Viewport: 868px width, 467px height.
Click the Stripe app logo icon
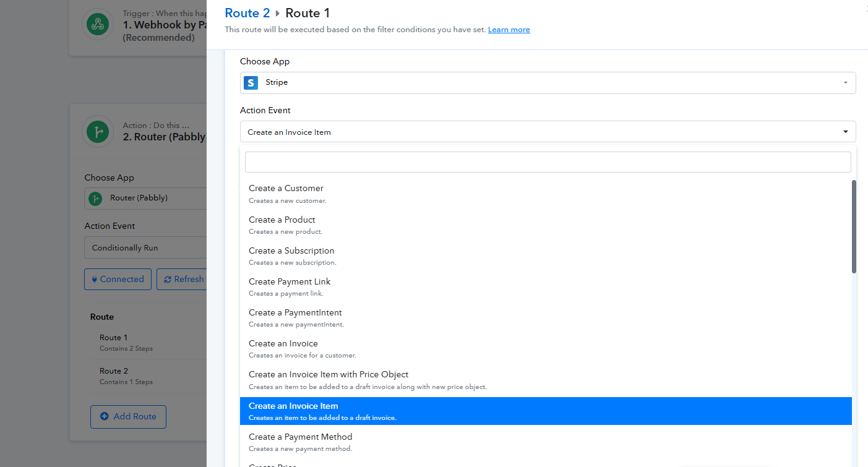coord(251,83)
